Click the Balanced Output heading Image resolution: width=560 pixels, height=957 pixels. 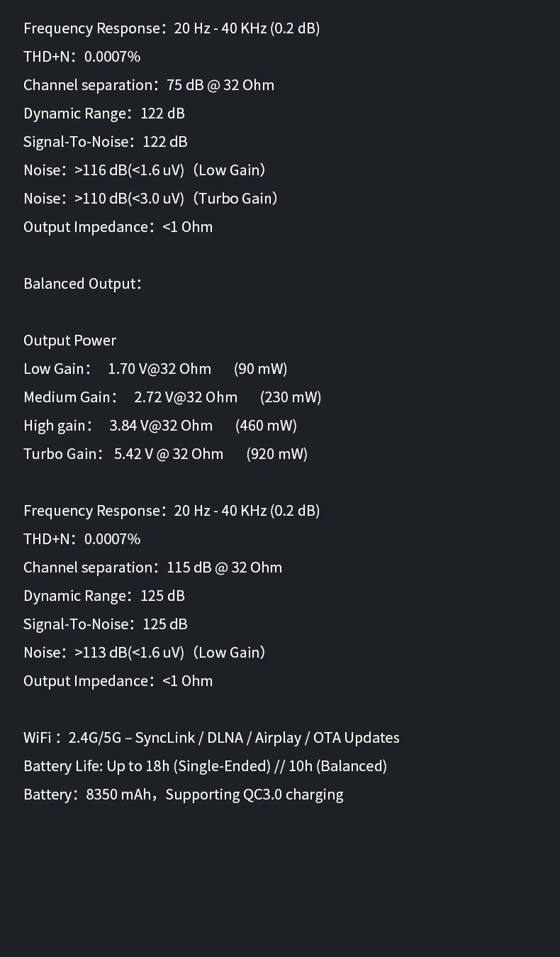point(83,284)
